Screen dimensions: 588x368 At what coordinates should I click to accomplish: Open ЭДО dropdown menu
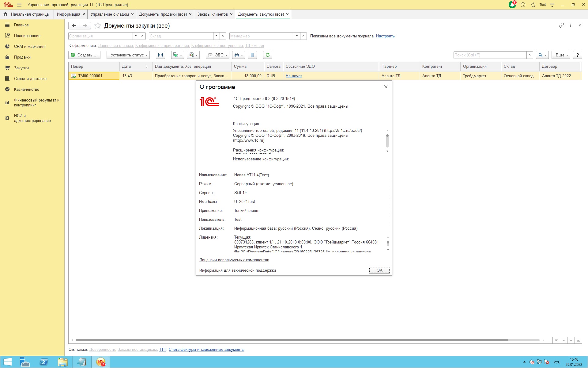point(217,55)
